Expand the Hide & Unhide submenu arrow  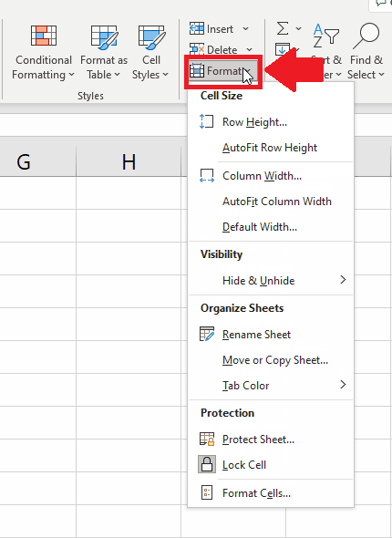pyautogui.click(x=343, y=280)
